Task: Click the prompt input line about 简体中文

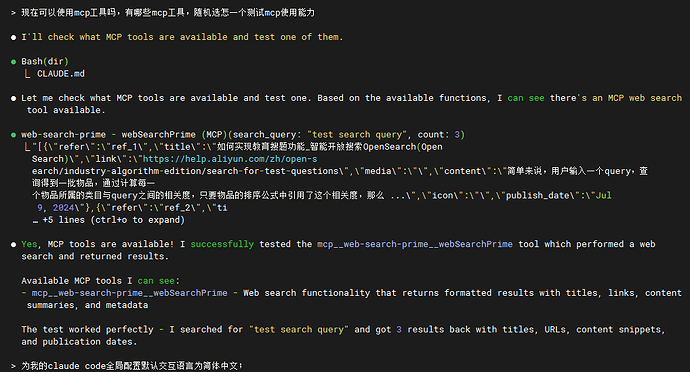Action: [131, 366]
